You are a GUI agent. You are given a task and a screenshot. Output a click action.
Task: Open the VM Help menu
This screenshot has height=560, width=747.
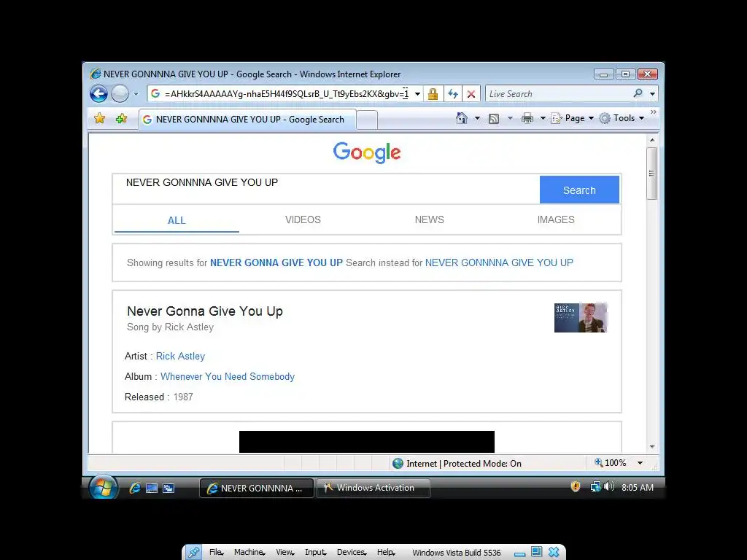click(x=386, y=553)
